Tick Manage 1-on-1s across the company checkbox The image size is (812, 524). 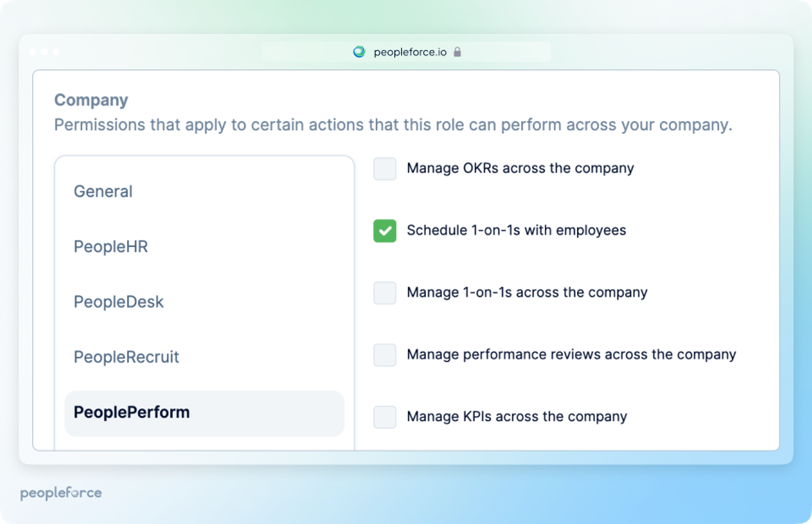point(384,293)
